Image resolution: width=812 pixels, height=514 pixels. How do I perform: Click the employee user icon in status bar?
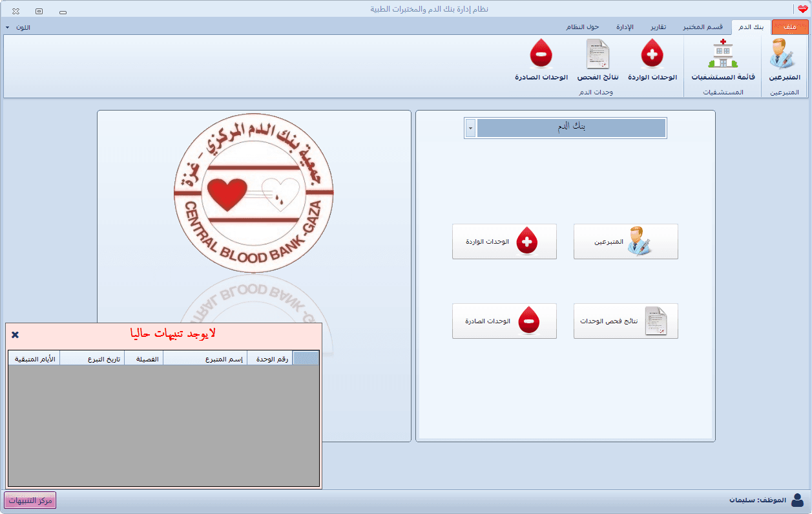[x=798, y=500]
